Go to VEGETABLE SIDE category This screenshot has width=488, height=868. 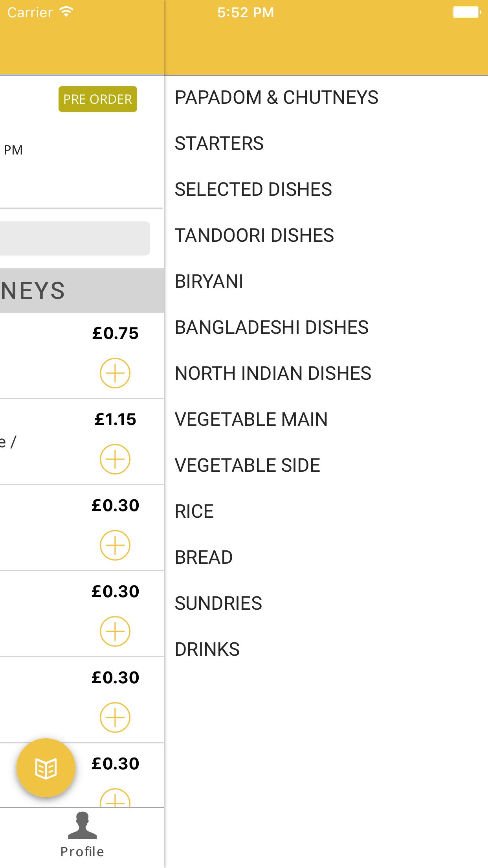point(247,465)
